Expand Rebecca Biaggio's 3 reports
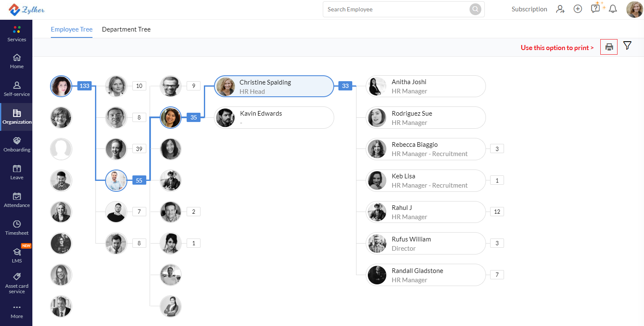 pyautogui.click(x=497, y=148)
